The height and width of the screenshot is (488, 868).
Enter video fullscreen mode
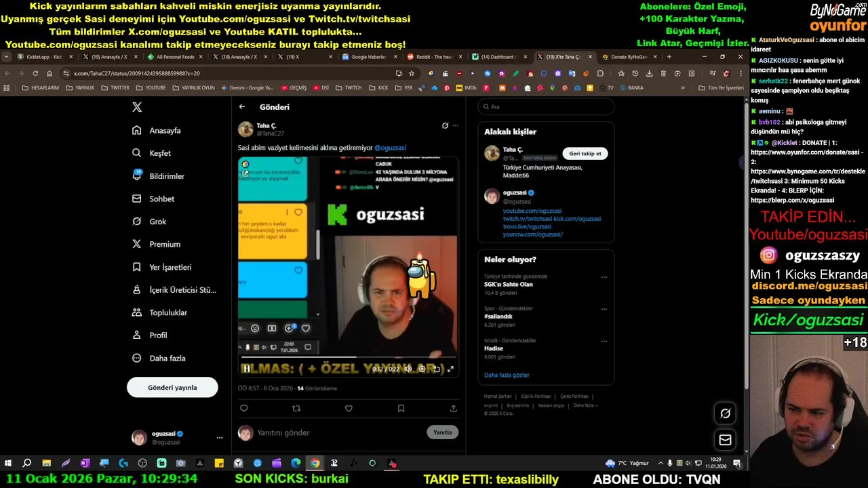click(450, 369)
